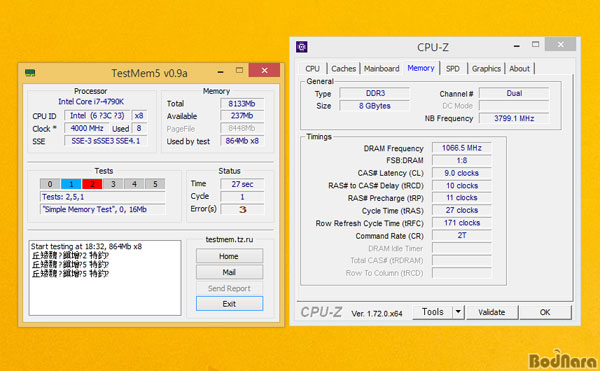
Task: Open the SPD tab in CPU-Z
Action: tap(453, 68)
